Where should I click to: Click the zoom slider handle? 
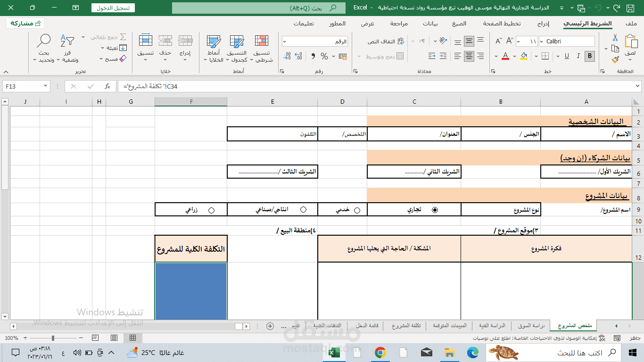pos(53,338)
